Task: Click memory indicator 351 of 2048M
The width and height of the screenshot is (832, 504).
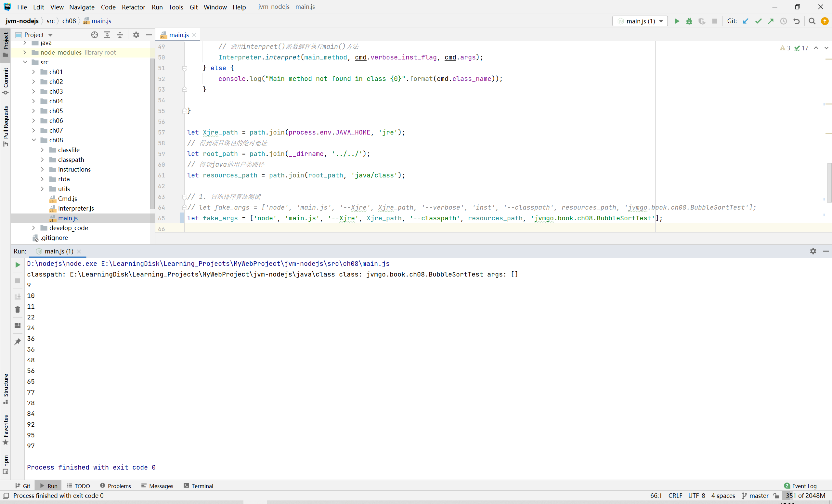Action: [x=805, y=496]
